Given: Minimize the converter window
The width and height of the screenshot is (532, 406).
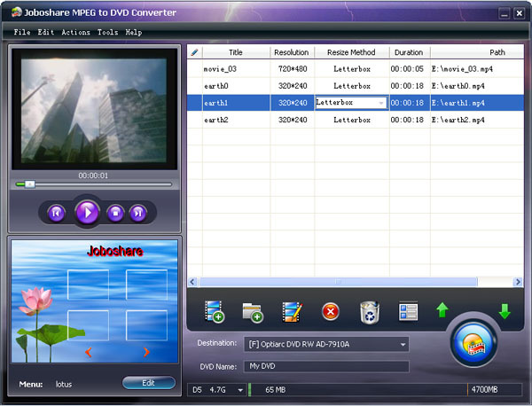Looking at the screenshot, I should (505, 13).
